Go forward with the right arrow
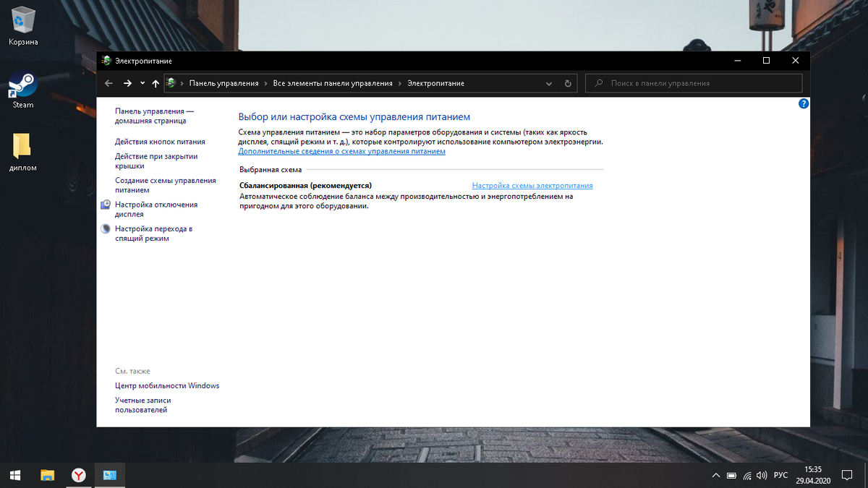Image resolution: width=868 pixels, height=488 pixels. click(x=127, y=83)
